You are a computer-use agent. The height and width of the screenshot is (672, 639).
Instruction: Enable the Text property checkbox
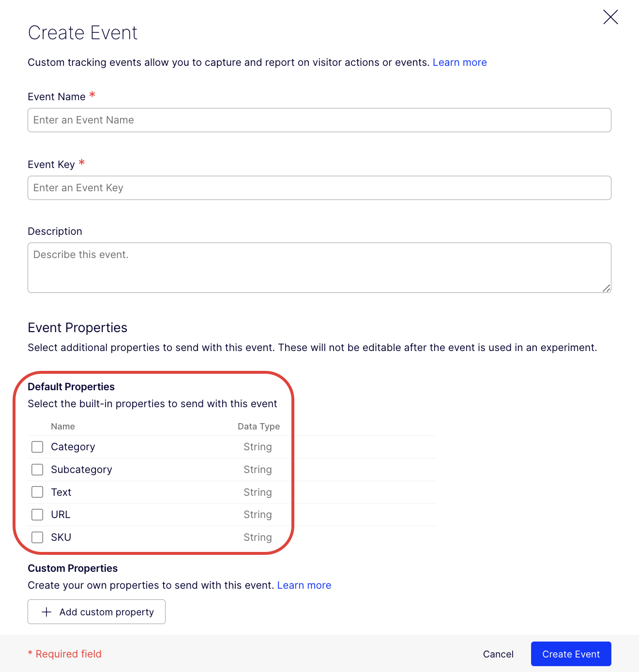click(x=37, y=492)
